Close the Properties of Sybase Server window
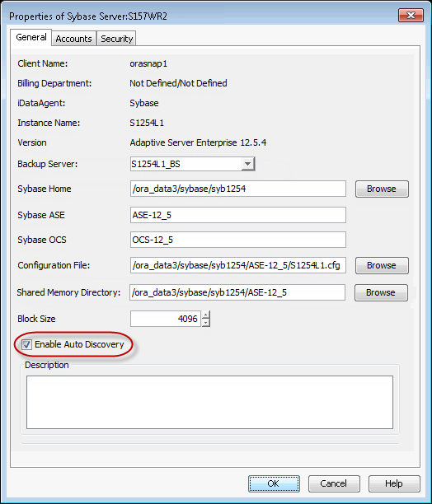The image size is (432, 504). click(x=411, y=15)
